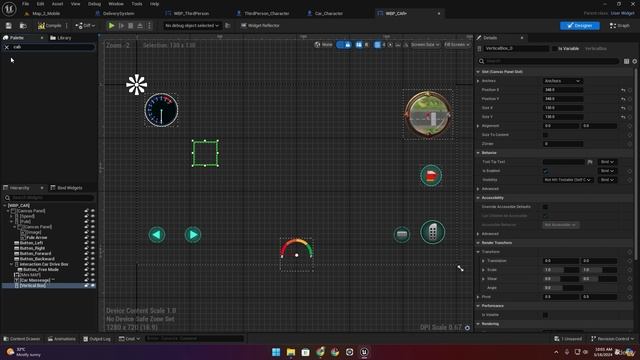Click the DPI scale settings gear
Viewport: 640px width, 360px height.
click(467, 328)
